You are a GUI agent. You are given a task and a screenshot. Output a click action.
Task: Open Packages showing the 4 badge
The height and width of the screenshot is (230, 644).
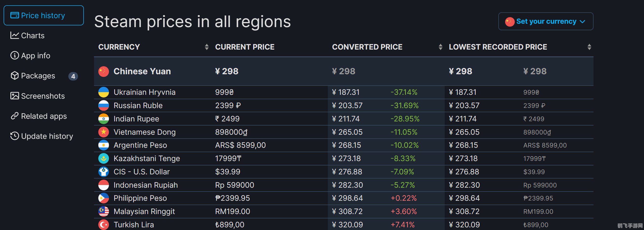pyautogui.click(x=38, y=76)
